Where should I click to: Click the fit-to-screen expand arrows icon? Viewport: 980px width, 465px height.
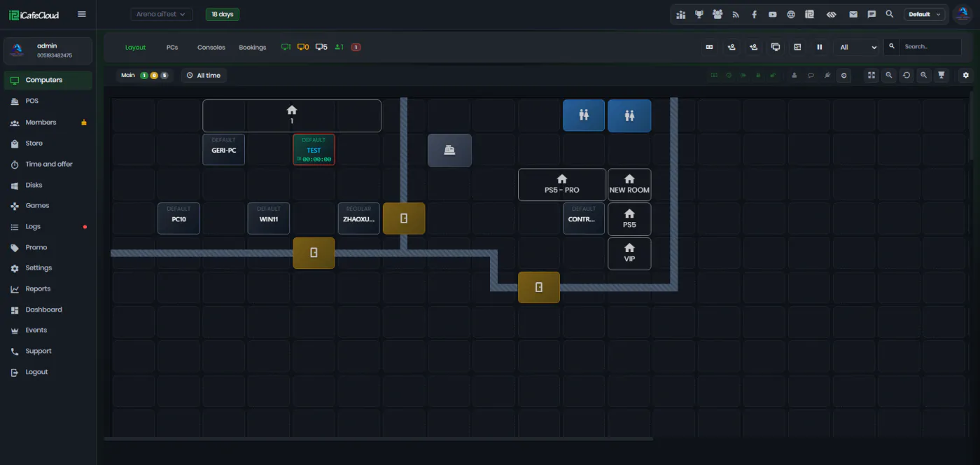click(871, 75)
